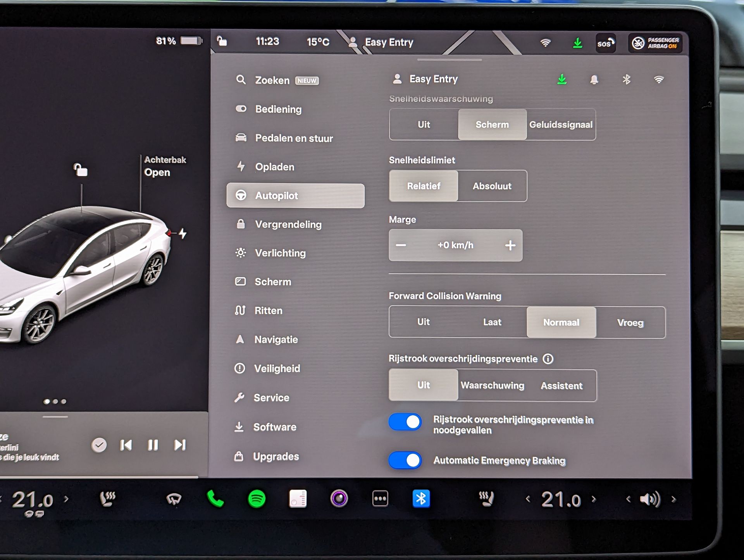Viewport: 744px width, 560px height.
Task: Tap the Achterbak Open trunk button
Action: pyautogui.click(x=165, y=166)
